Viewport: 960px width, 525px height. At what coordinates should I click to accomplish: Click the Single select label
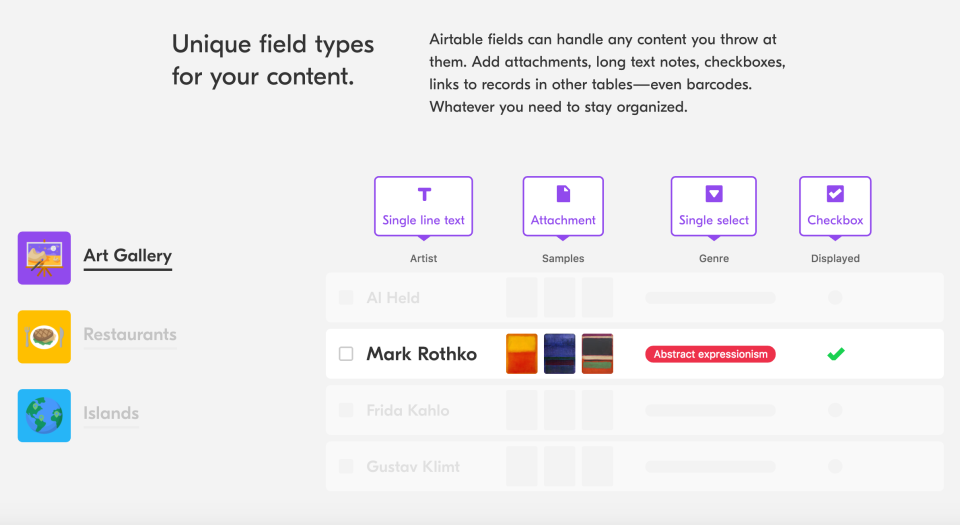coord(714,220)
